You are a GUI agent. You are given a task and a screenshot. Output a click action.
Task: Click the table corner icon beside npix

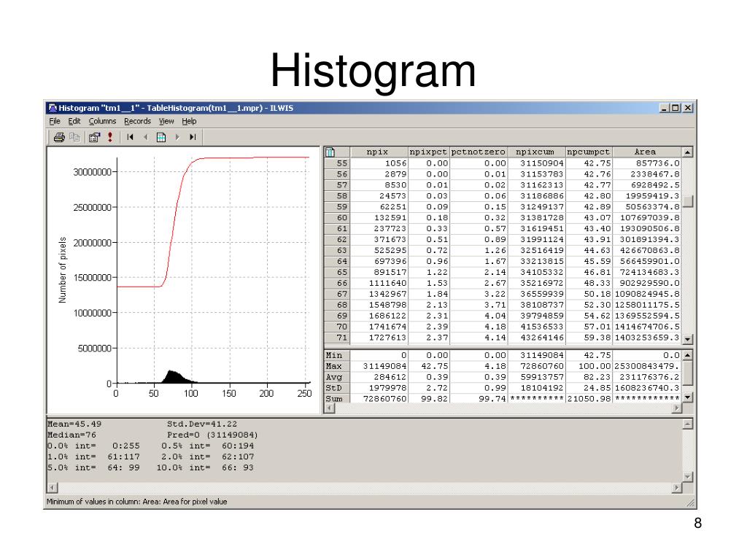330,152
